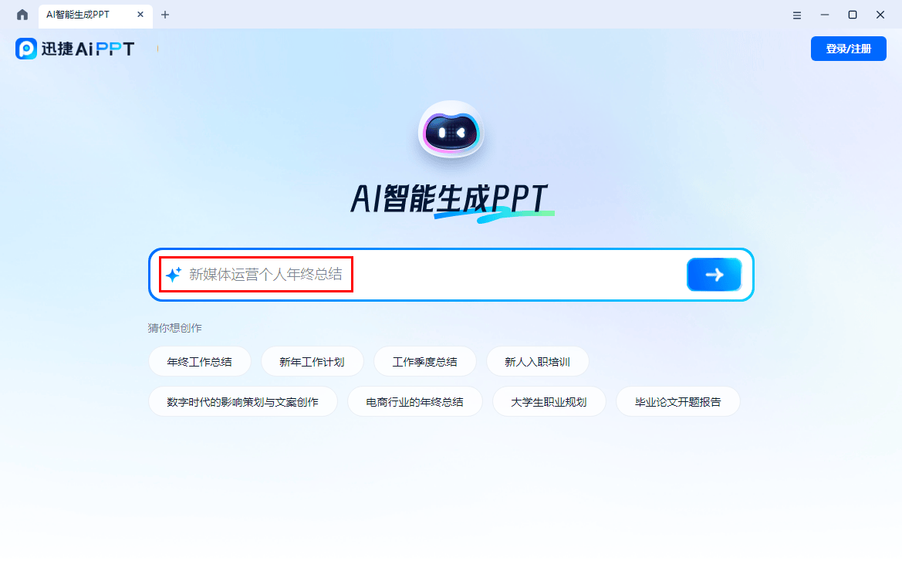Choose 数字时代的影响策划与文案创作 suggestion
Viewport: 902px width, 588px height.
(x=242, y=402)
